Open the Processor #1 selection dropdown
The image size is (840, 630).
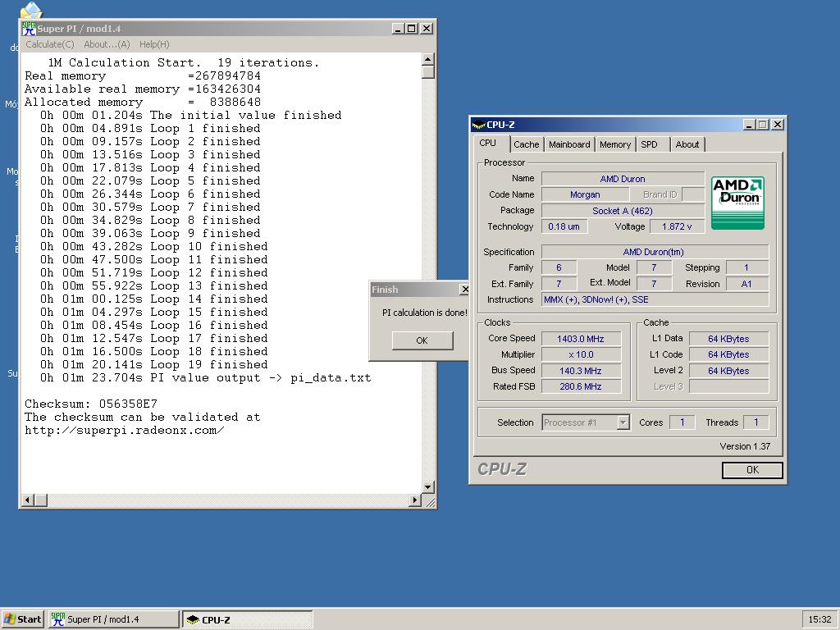(623, 422)
